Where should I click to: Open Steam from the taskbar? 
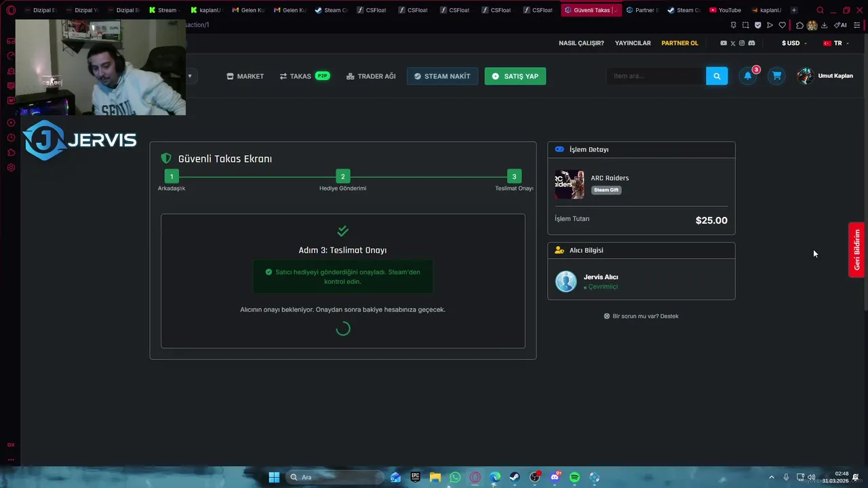coord(515,477)
